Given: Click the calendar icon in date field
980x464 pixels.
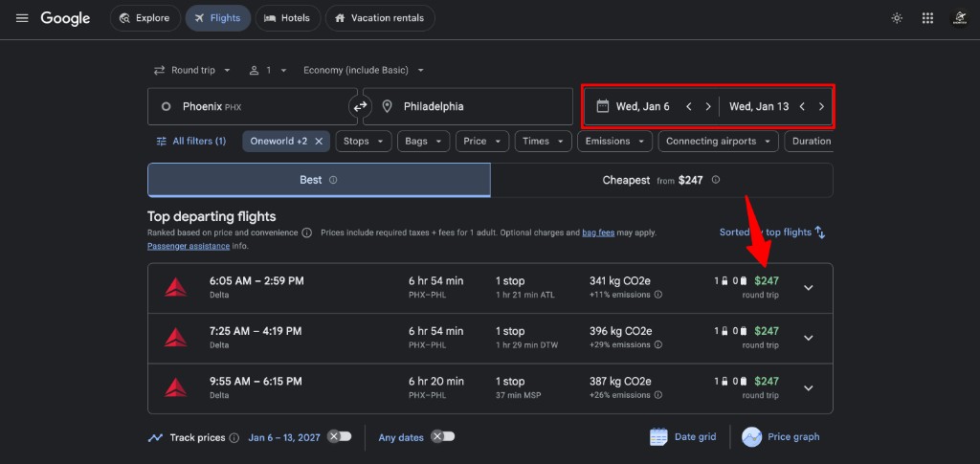Looking at the screenshot, I should pos(603,106).
